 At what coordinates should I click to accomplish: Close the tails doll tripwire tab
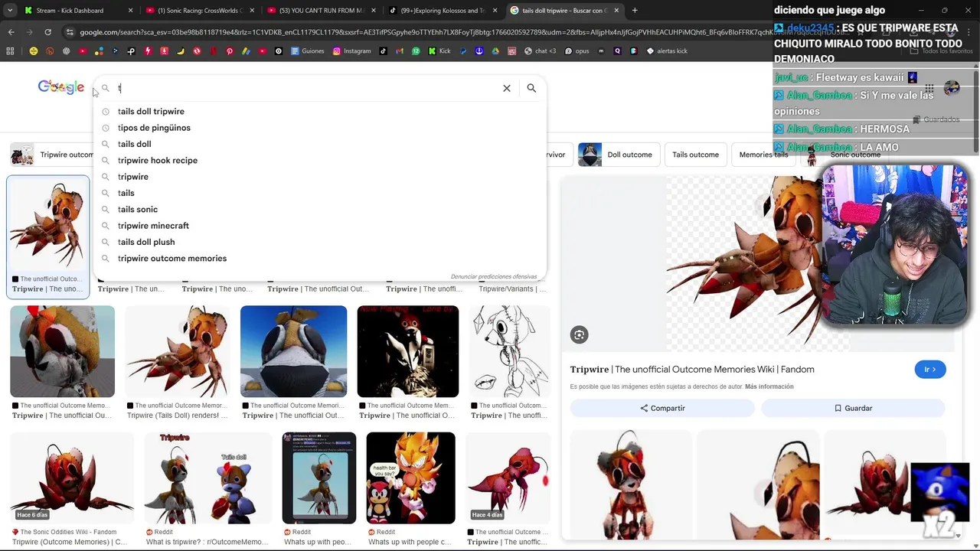(x=616, y=11)
